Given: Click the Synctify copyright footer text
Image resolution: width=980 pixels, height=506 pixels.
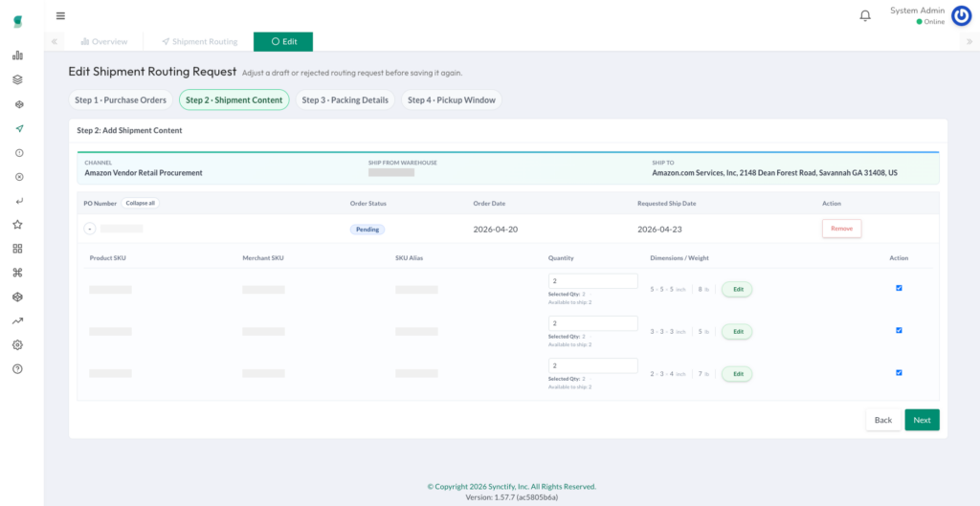Looking at the screenshot, I should tap(511, 486).
